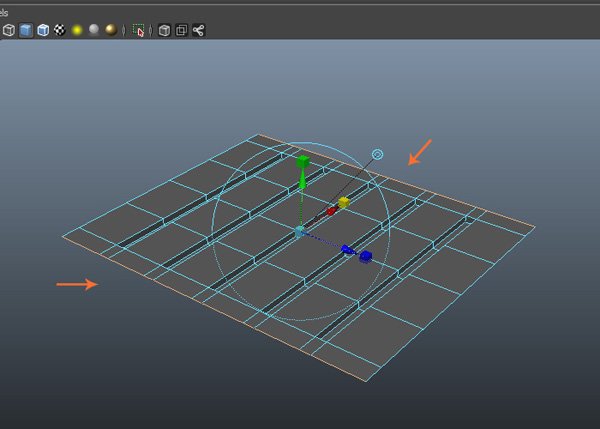This screenshot has height=429, width=600.
Task: Grab the green Y-axis scale cube handle
Action: 303,161
